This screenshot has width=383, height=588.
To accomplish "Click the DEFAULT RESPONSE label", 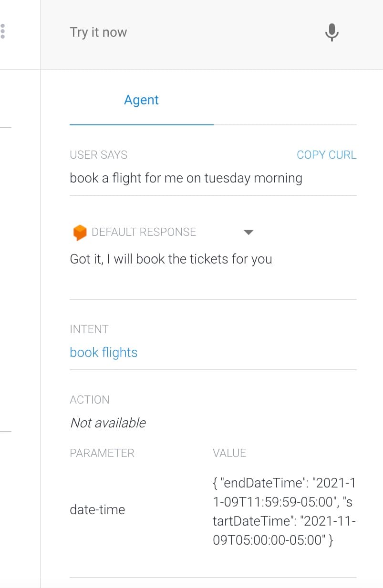I will 144,232.
